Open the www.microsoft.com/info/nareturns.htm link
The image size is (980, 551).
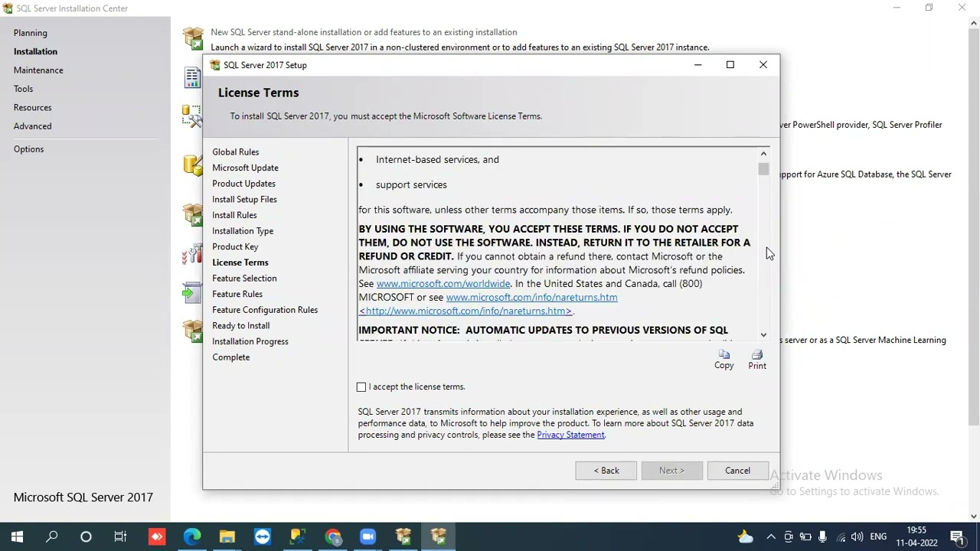(x=531, y=298)
